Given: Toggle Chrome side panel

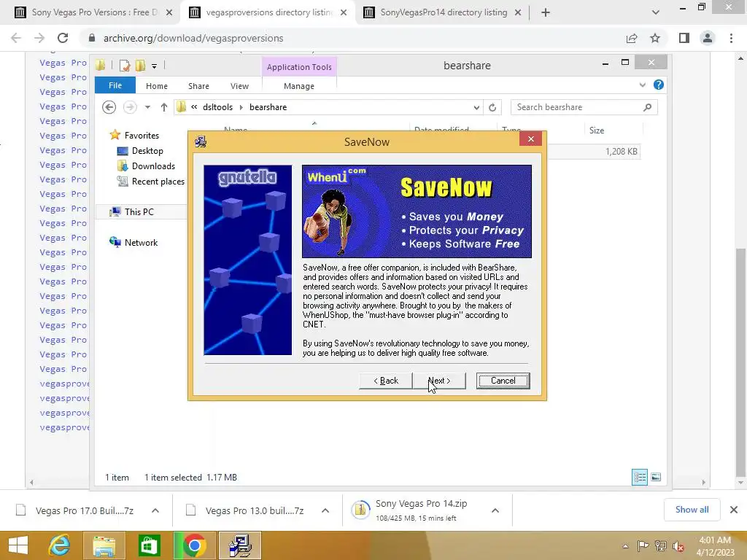Looking at the screenshot, I should pos(684,38).
